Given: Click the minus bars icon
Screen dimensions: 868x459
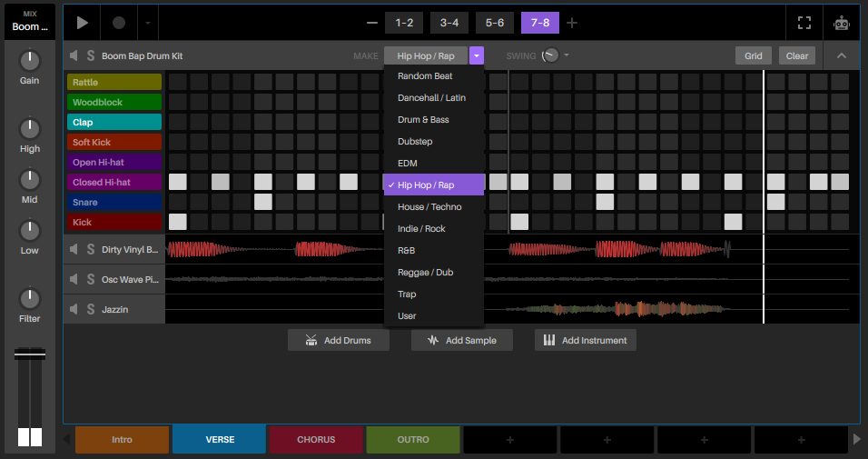Looking at the screenshot, I should [372, 23].
